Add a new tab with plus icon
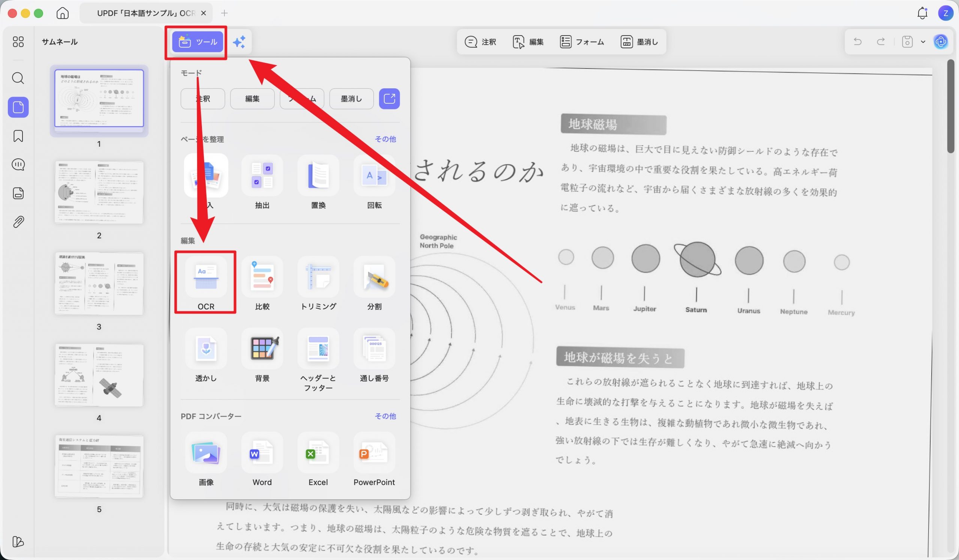This screenshot has height=560, width=959. click(224, 13)
